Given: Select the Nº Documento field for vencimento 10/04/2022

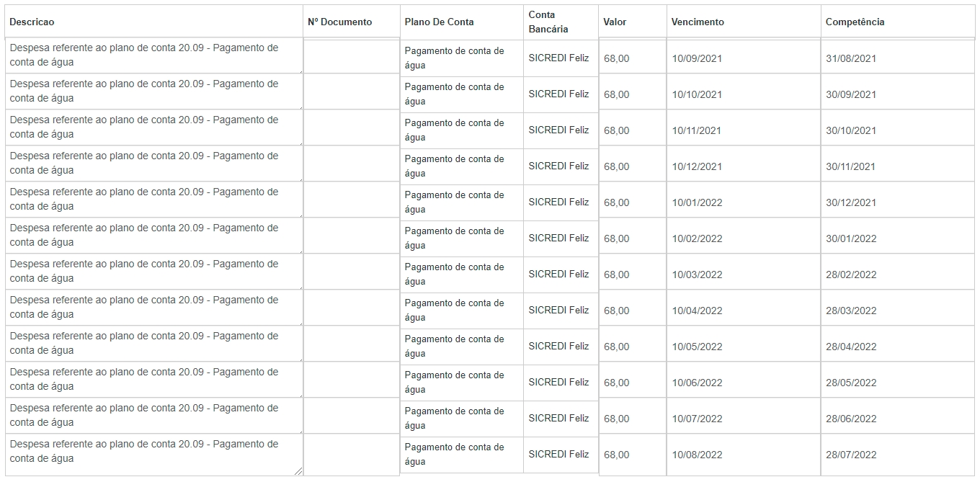Looking at the screenshot, I should point(351,308).
